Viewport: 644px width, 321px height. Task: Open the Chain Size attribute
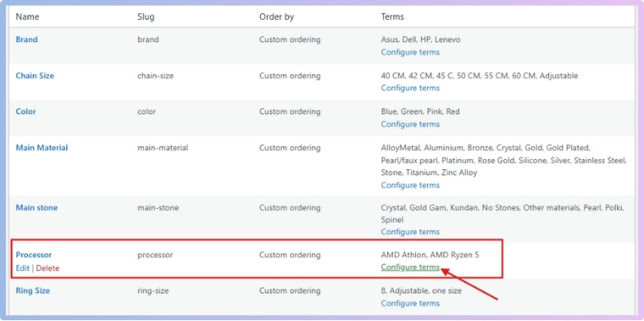[35, 76]
